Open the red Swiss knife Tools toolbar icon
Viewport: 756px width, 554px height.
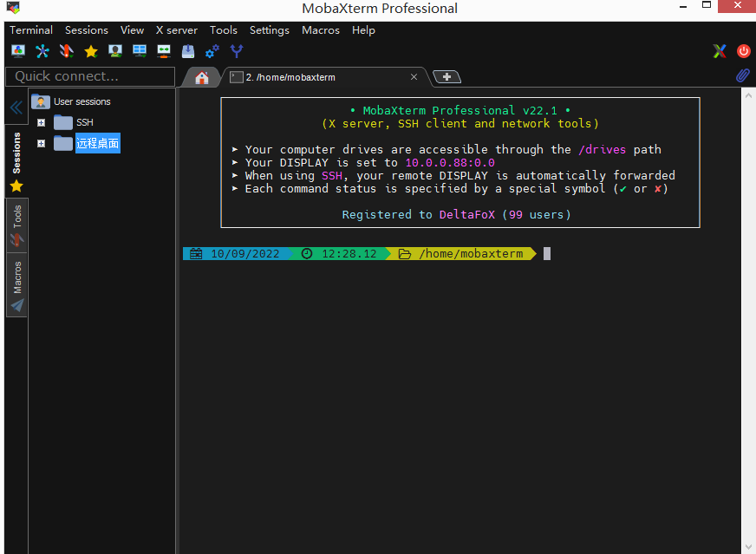(x=67, y=50)
